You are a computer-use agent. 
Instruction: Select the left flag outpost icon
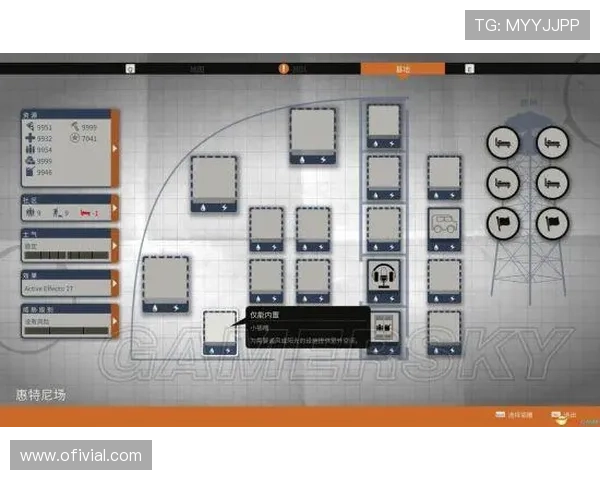point(503,221)
